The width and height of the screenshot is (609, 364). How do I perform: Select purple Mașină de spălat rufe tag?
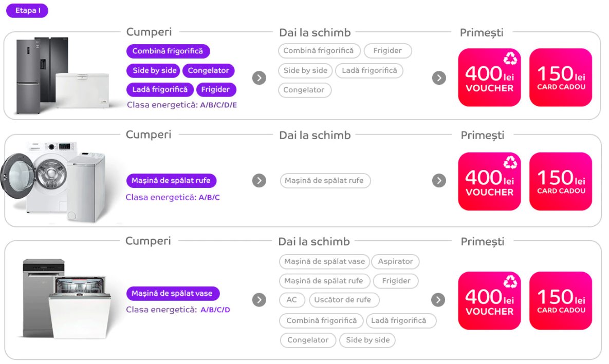pos(171,180)
